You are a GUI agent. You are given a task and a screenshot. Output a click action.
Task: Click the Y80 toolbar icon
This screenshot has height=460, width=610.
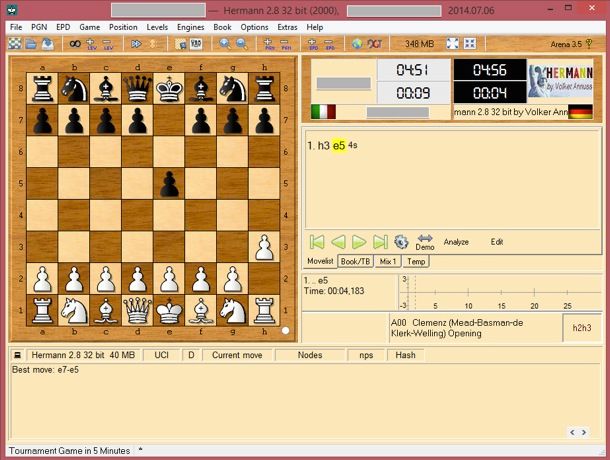pos(196,44)
